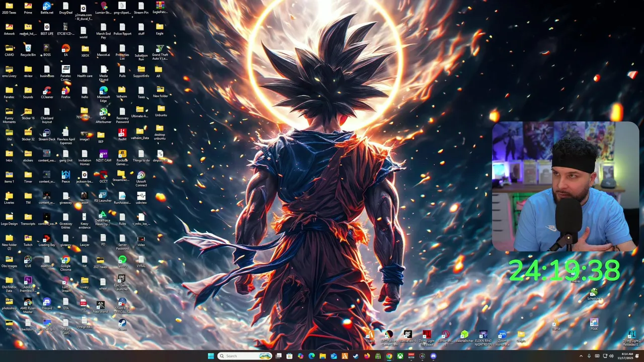Image resolution: width=644 pixels, height=362 pixels.
Task: Open Spotify from the desktop
Action: [122, 261]
